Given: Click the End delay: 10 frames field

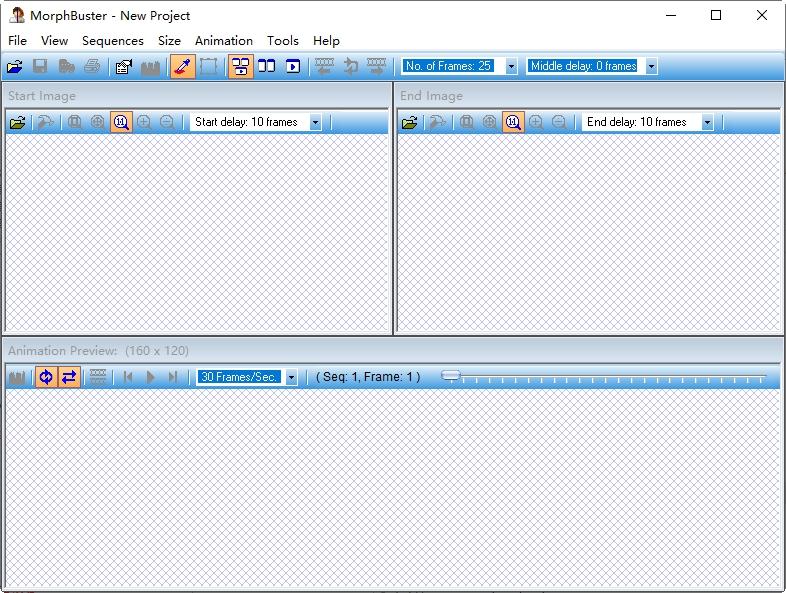Looking at the screenshot, I should [x=641, y=122].
